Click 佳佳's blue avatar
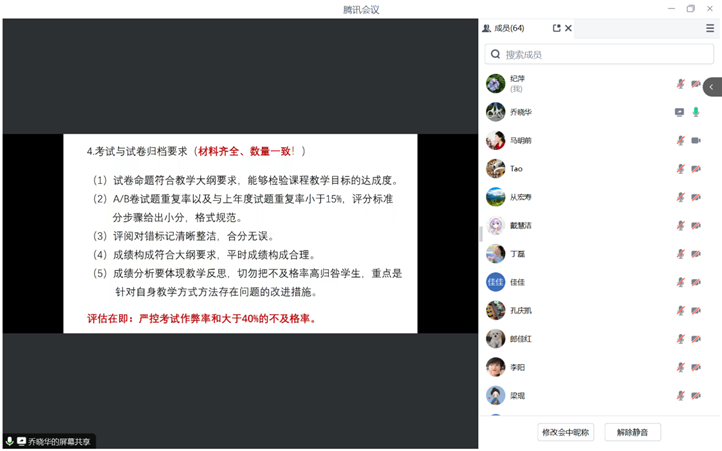Image resolution: width=722 pixels, height=451 pixels. 495,282
